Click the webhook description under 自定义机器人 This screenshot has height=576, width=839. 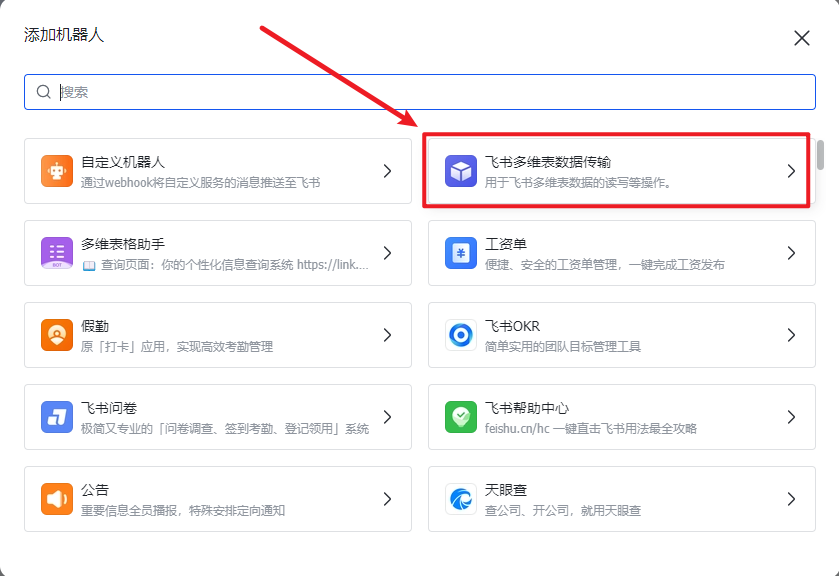201,183
